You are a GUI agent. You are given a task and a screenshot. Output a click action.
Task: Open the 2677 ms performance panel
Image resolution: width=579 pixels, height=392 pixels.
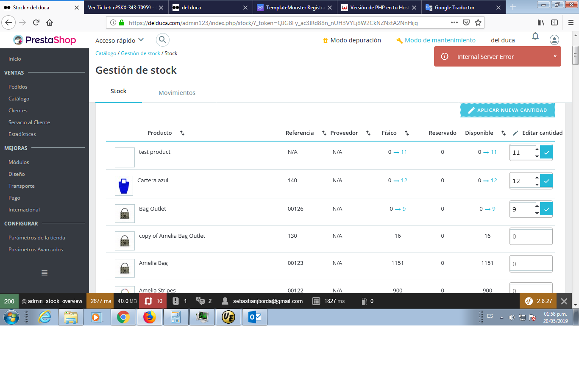(100, 301)
